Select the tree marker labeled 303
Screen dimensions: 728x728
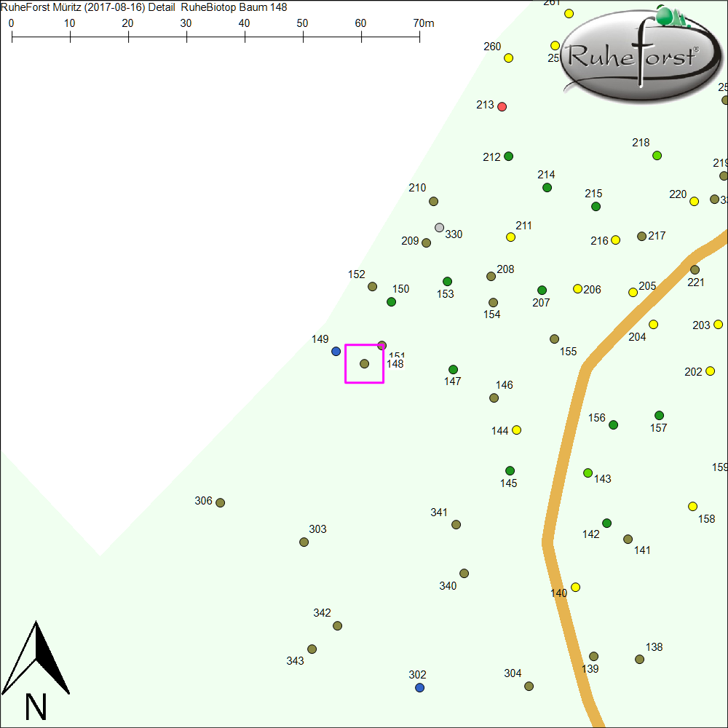pos(304,542)
